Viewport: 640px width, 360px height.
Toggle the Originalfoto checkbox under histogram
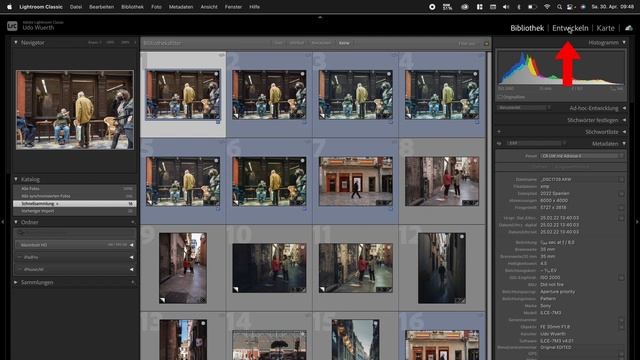pyautogui.click(x=501, y=97)
